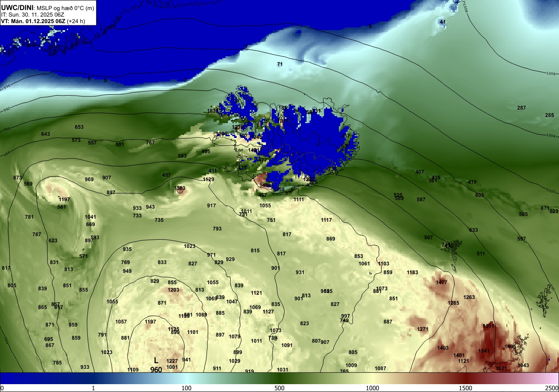Click the 633 value southeast of Iceland
The height and width of the screenshot is (392, 559).
click(473, 230)
